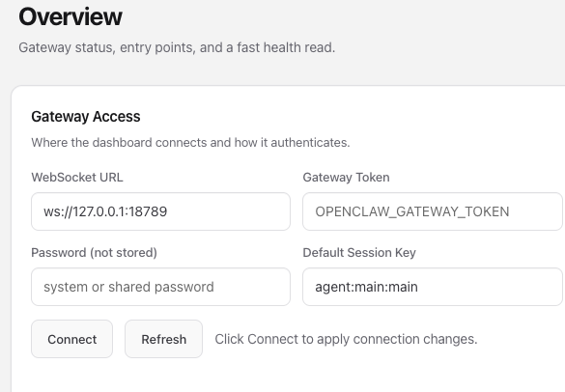Click the Connect button
565x392 pixels.
click(x=71, y=339)
